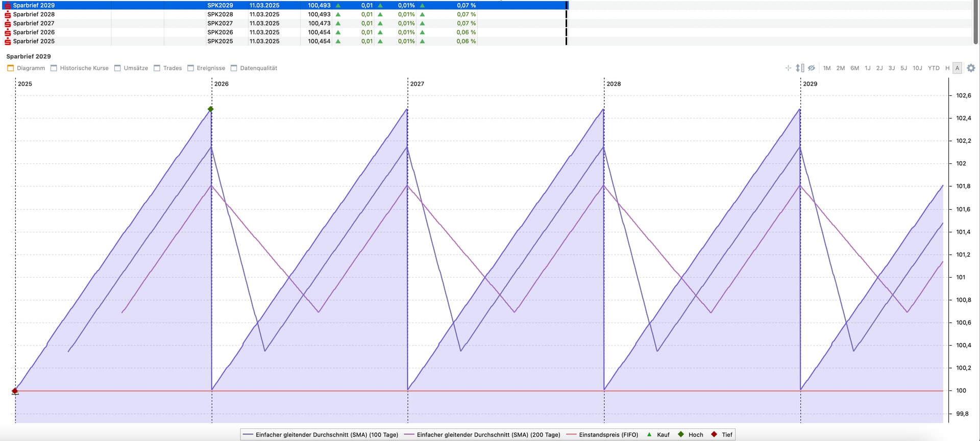980x441 pixels.
Task: Set chart range to 6M
Action: (855, 68)
